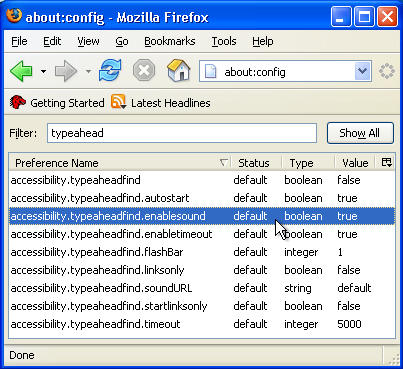
Task: Click the about:config address text
Action: tap(255, 72)
